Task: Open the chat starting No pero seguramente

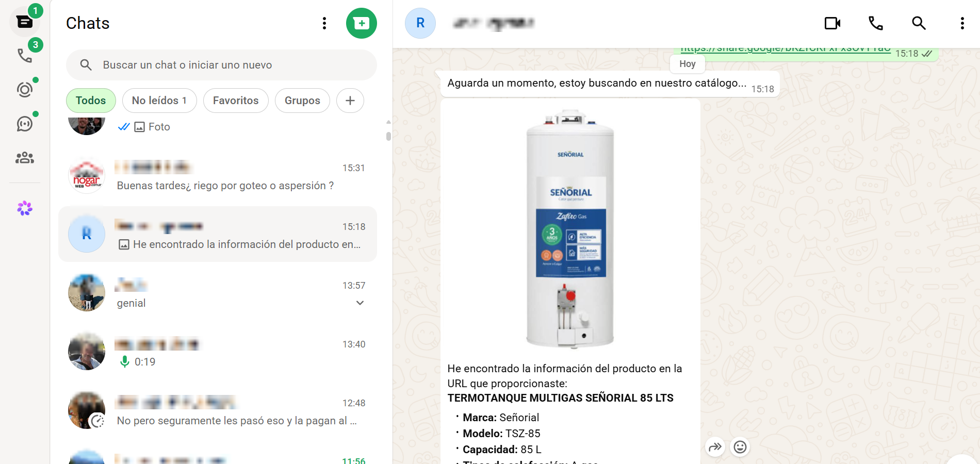Action: pos(218,410)
